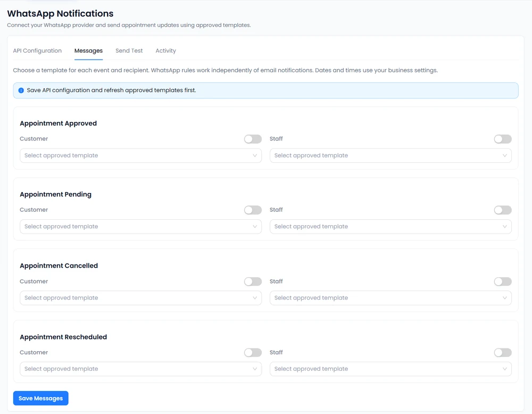
Task: Click the Appointment Cancelled section title
Action: [59, 266]
